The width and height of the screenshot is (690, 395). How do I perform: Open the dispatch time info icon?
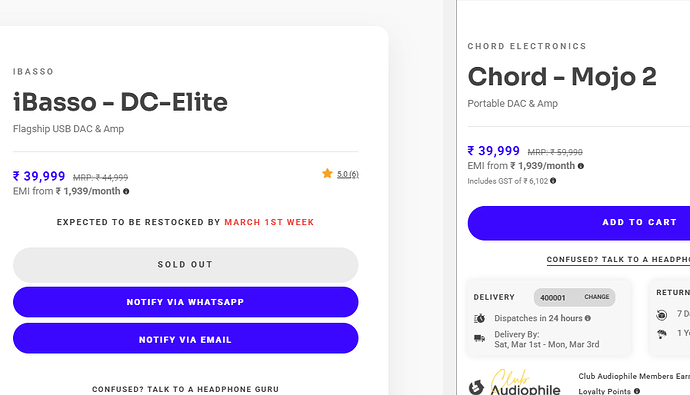588,318
